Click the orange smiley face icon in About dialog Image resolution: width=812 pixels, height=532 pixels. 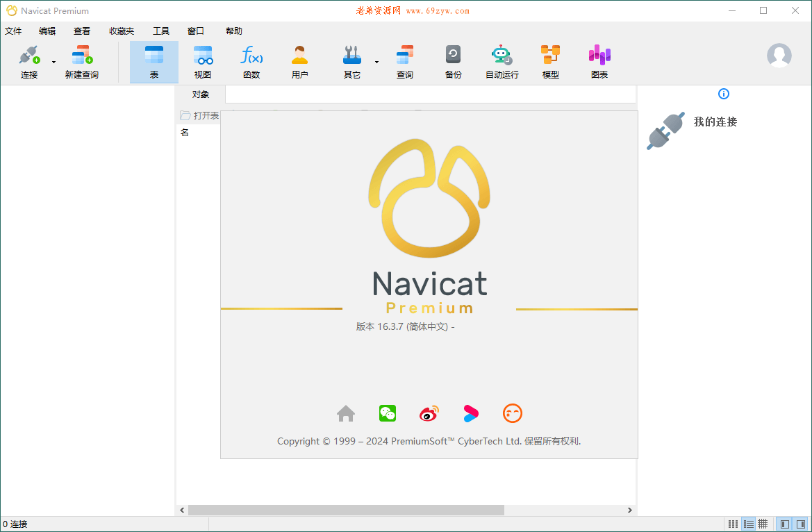(512, 413)
